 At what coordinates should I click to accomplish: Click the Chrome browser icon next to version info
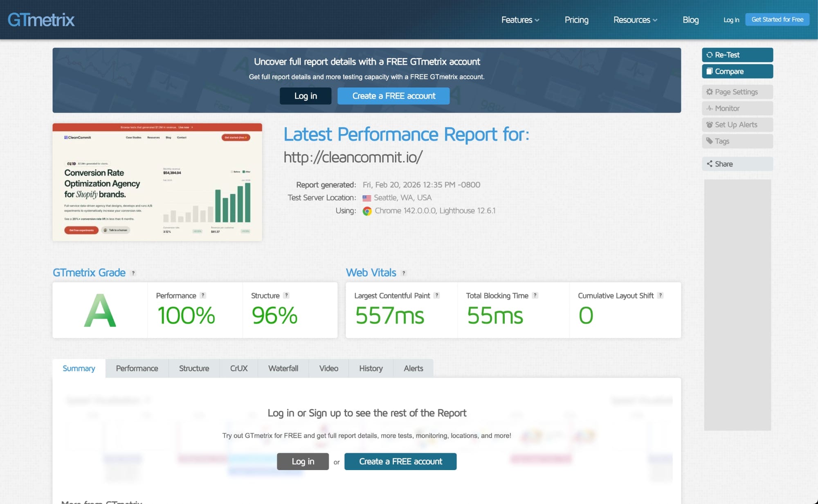pyautogui.click(x=367, y=211)
